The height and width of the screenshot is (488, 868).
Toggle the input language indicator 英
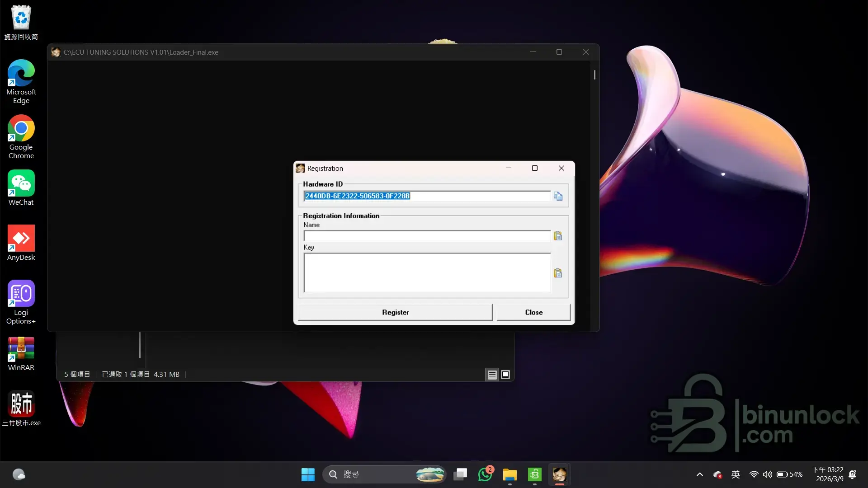(736, 474)
